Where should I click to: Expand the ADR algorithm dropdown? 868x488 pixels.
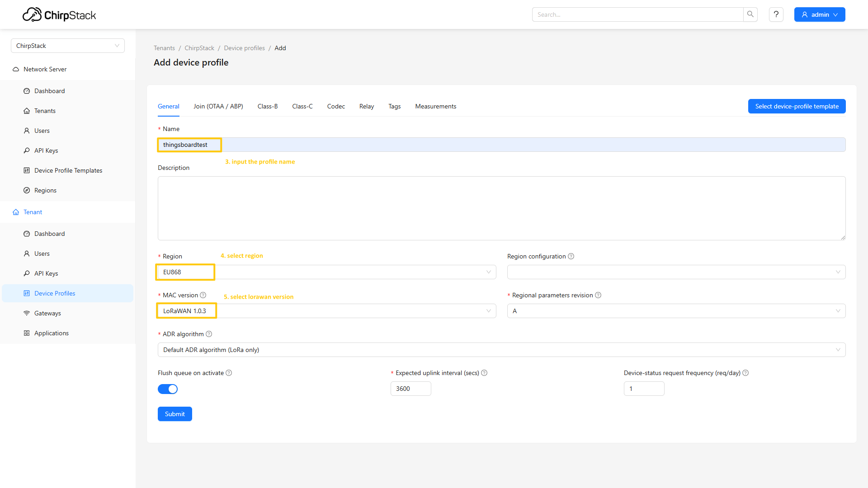(501, 350)
